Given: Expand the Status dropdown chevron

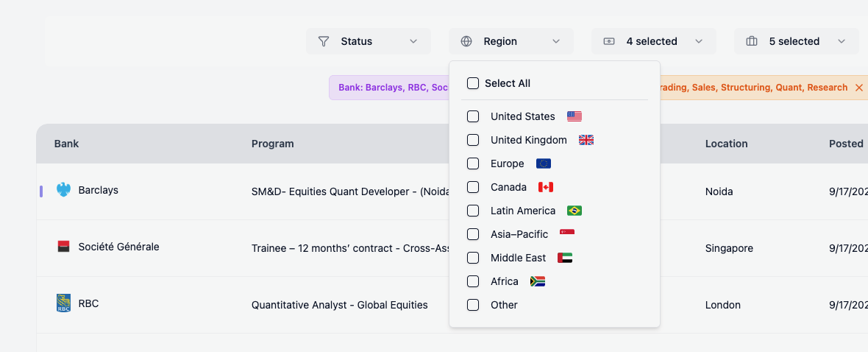Looking at the screenshot, I should (x=413, y=41).
